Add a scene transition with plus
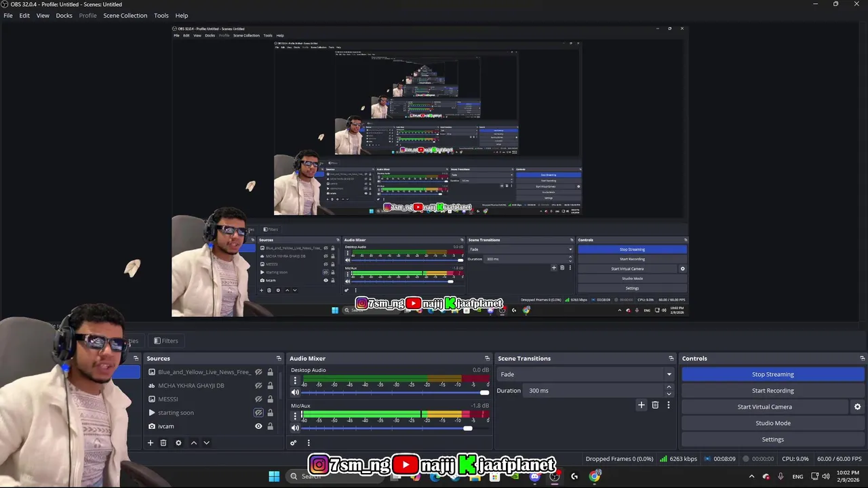This screenshot has height=488, width=868. (641, 405)
